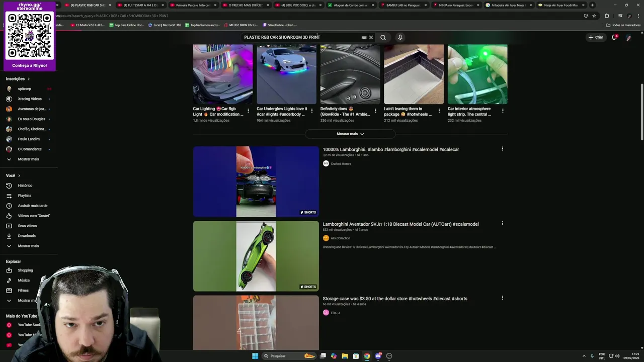Open options for Storage case video
This screenshot has width=644, height=362.
click(x=502, y=298)
